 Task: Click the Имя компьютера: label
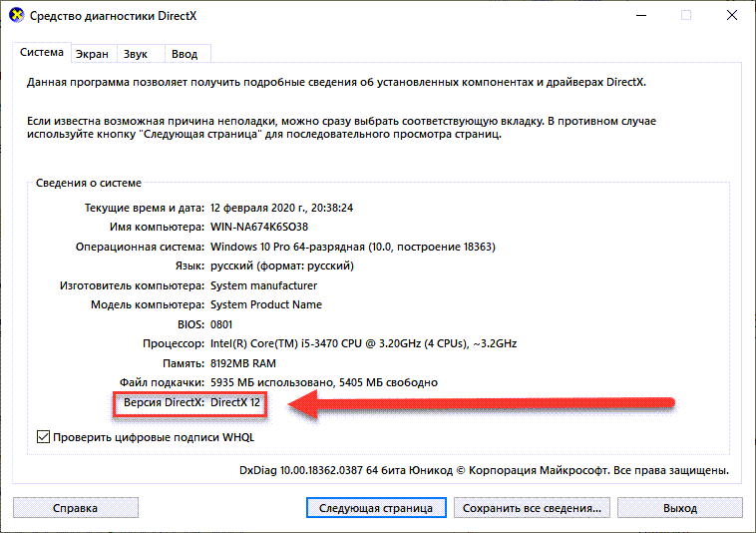click(x=158, y=227)
